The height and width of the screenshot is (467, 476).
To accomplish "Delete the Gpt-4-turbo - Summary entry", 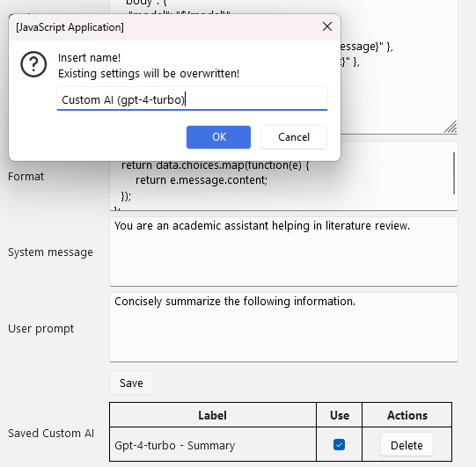I will click(x=406, y=445).
